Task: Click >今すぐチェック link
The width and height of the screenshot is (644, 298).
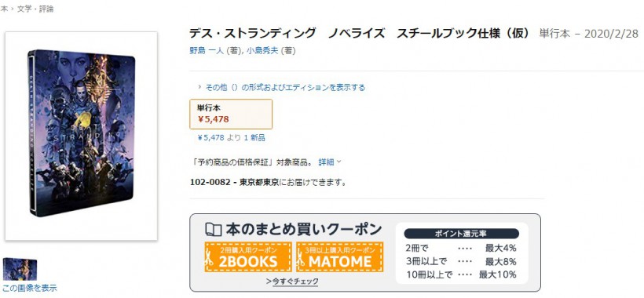Action: [292, 282]
